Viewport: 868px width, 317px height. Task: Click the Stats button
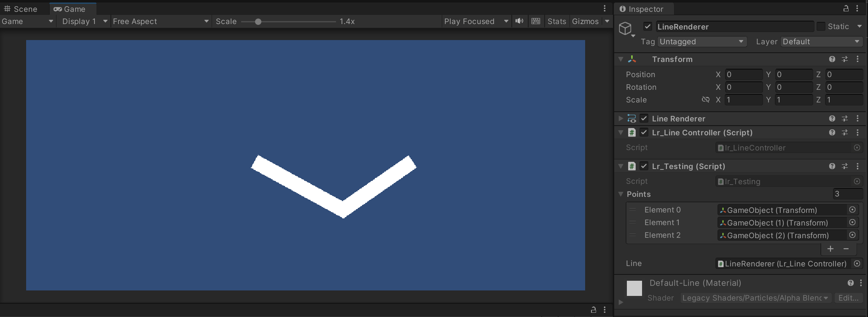pos(556,21)
